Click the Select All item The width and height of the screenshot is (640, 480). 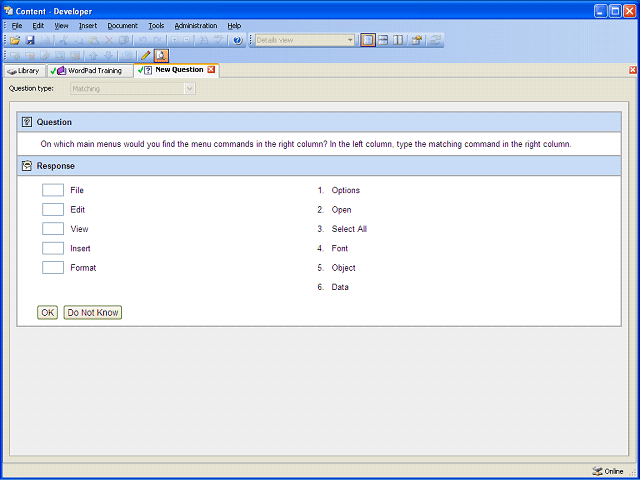point(349,229)
